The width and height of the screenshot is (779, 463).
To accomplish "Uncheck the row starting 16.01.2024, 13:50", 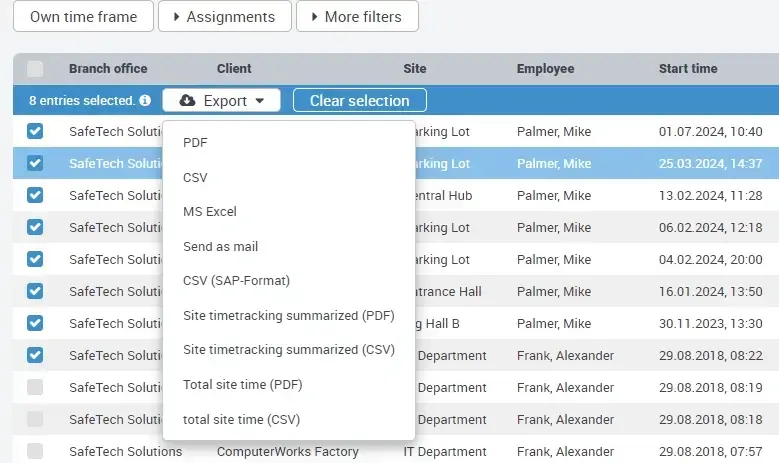I will coord(35,291).
